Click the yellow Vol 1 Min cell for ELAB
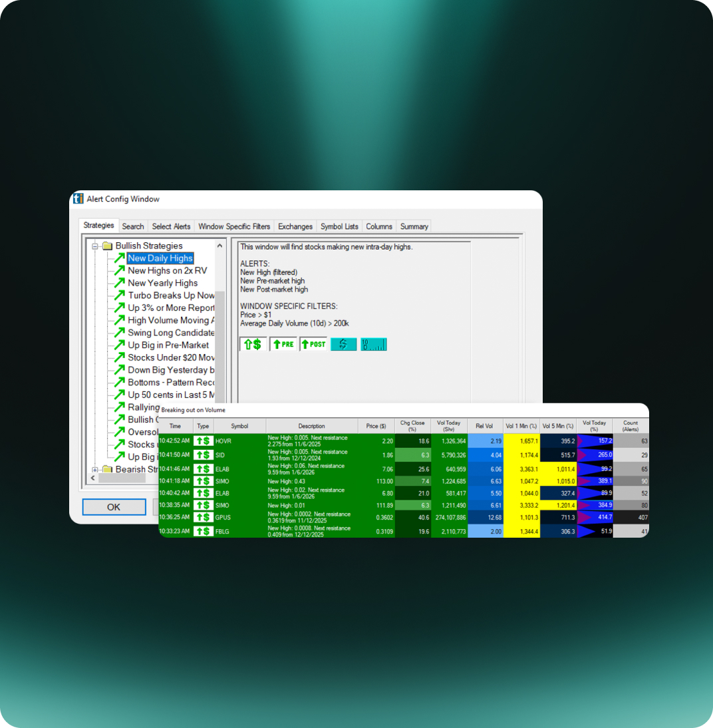The height and width of the screenshot is (728, 713). (x=521, y=468)
